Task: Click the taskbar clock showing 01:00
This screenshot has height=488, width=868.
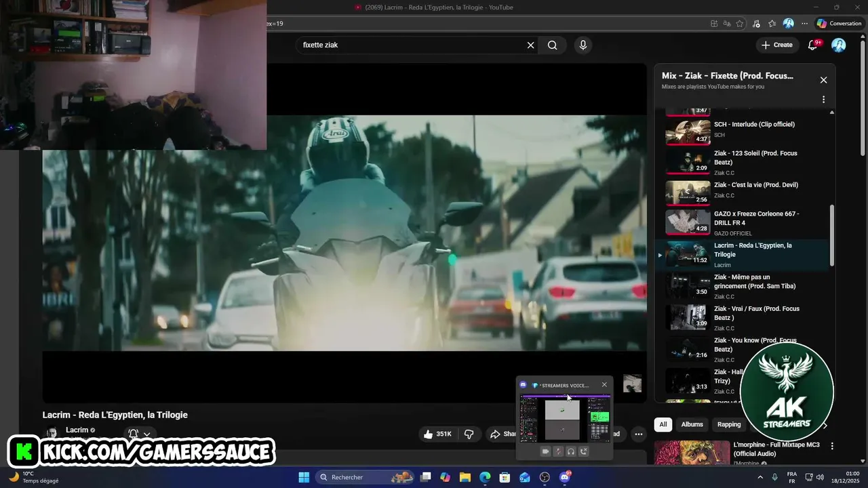Action: [847, 477]
